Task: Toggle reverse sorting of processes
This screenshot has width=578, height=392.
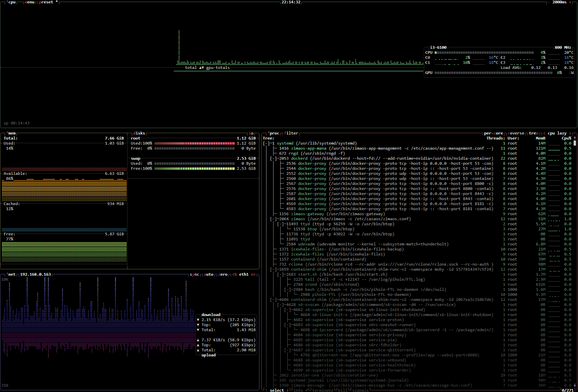Action: point(516,133)
